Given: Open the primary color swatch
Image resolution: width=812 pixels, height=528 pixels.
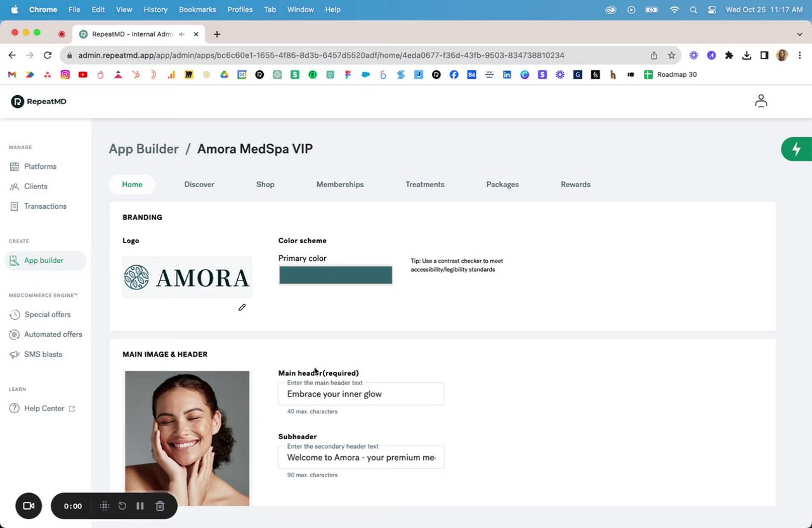Looking at the screenshot, I should (x=336, y=275).
